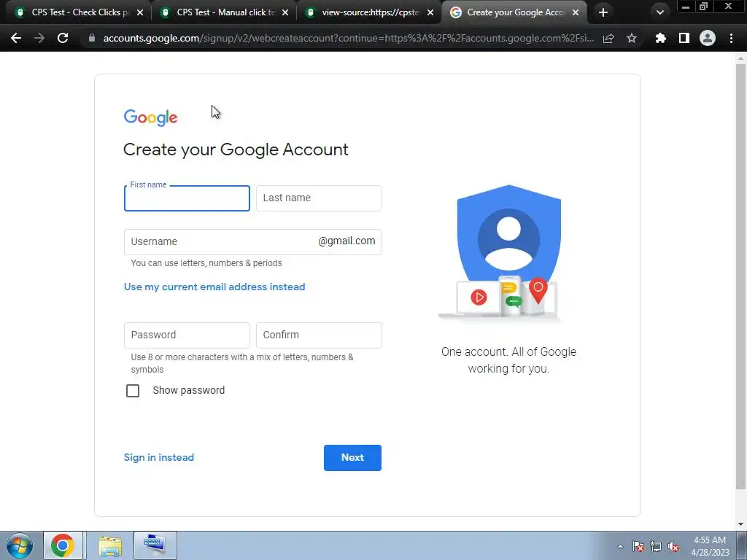Image resolution: width=747 pixels, height=560 pixels.
Task: Close the CPS Test - Check Clicks tab
Action: click(139, 12)
